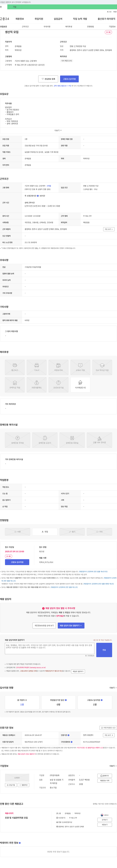Click the company LOGO placeholder image
This screenshot has width=117, height=868.
tap(17, 778)
